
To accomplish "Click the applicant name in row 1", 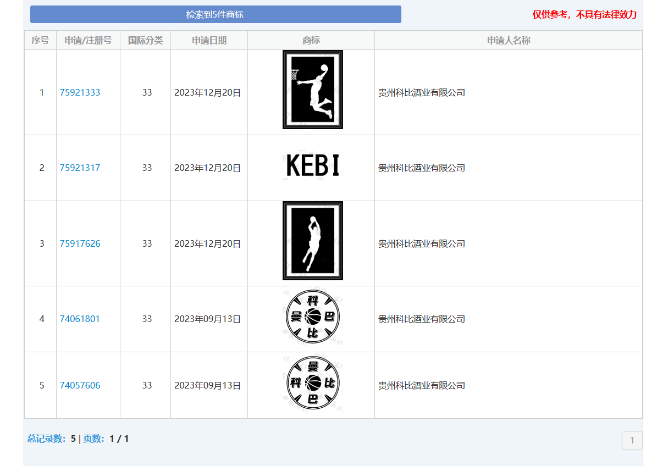I will [x=422, y=93].
